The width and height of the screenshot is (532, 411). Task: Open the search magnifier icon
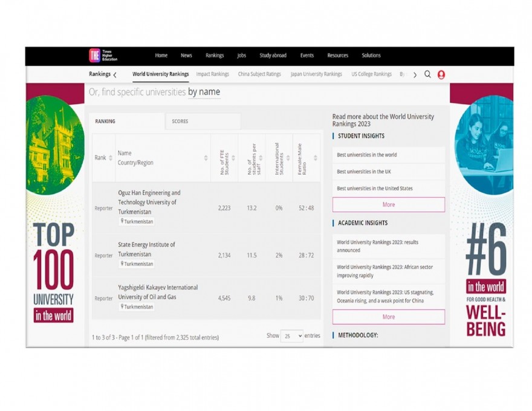coord(427,74)
